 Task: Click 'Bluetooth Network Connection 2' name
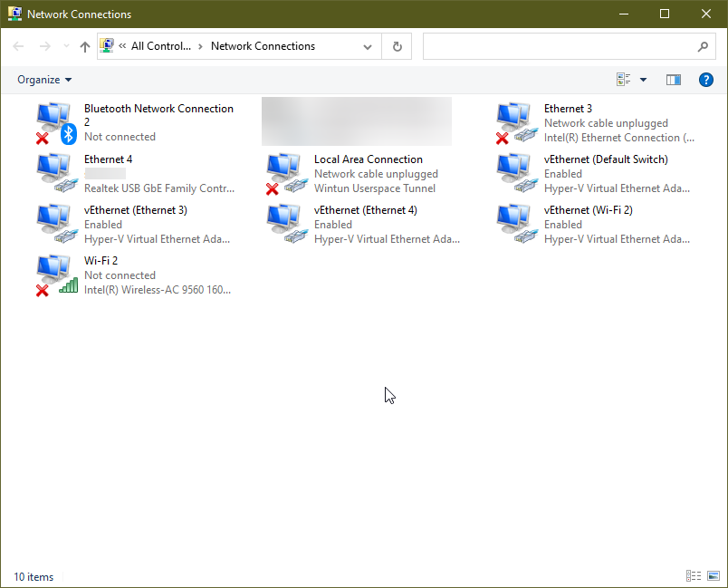[x=158, y=115]
